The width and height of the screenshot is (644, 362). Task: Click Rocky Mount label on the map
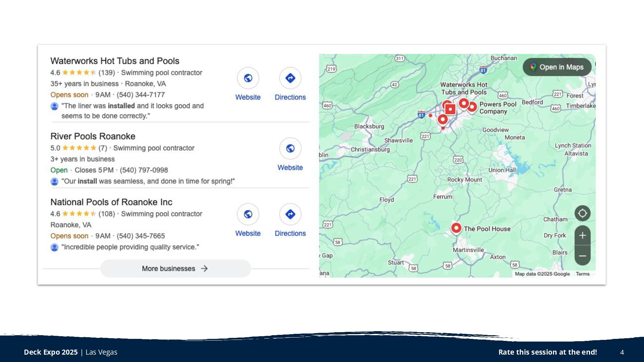[x=464, y=180]
